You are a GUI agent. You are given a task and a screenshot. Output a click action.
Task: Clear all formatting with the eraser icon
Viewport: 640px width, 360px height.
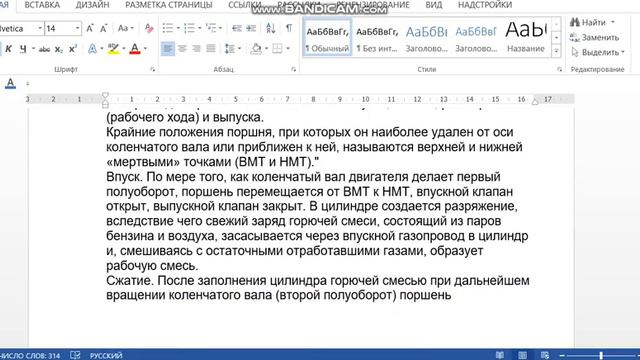[x=149, y=28]
